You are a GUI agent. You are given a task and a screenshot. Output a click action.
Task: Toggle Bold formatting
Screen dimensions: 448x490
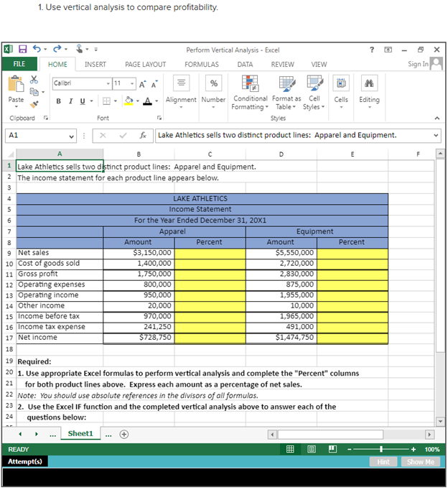(x=59, y=101)
